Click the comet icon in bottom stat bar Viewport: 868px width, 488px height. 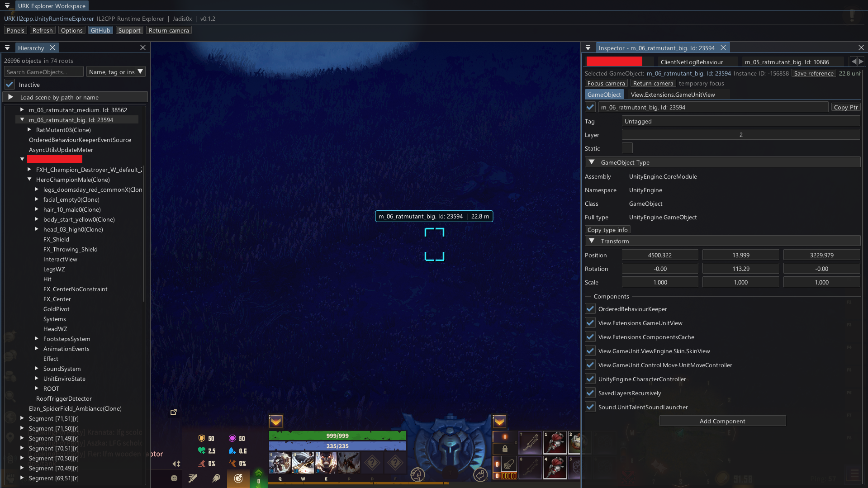(216, 478)
